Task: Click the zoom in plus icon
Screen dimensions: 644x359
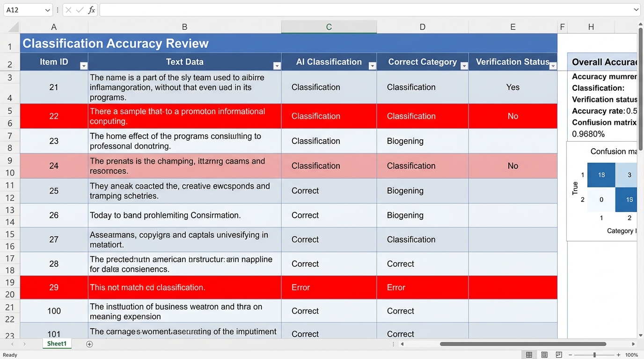Action: point(618,355)
